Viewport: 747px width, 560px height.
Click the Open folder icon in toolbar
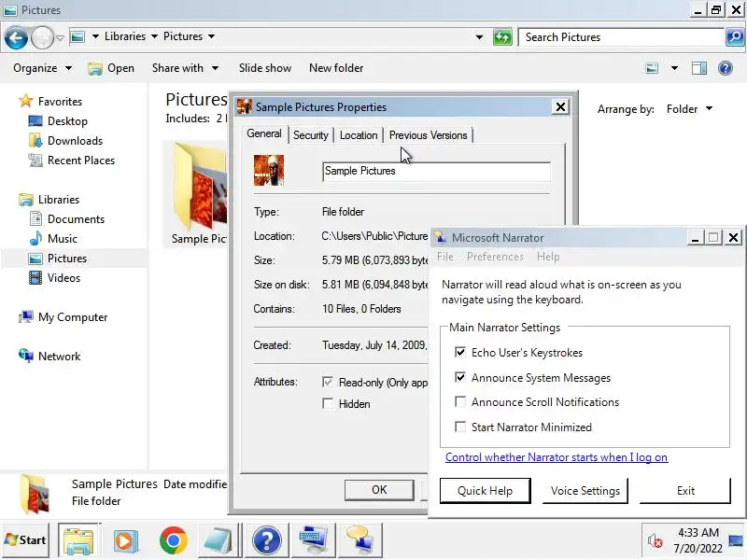(x=95, y=68)
